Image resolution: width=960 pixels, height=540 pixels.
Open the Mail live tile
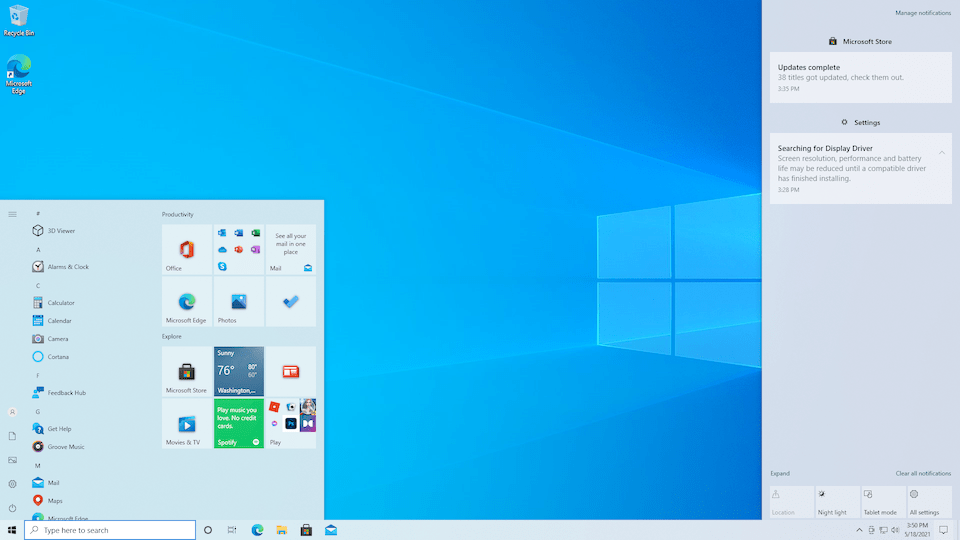click(x=291, y=249)
